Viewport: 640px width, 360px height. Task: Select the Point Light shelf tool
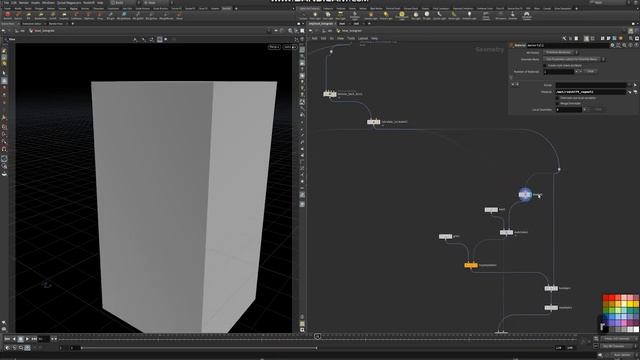coord(315,16)
